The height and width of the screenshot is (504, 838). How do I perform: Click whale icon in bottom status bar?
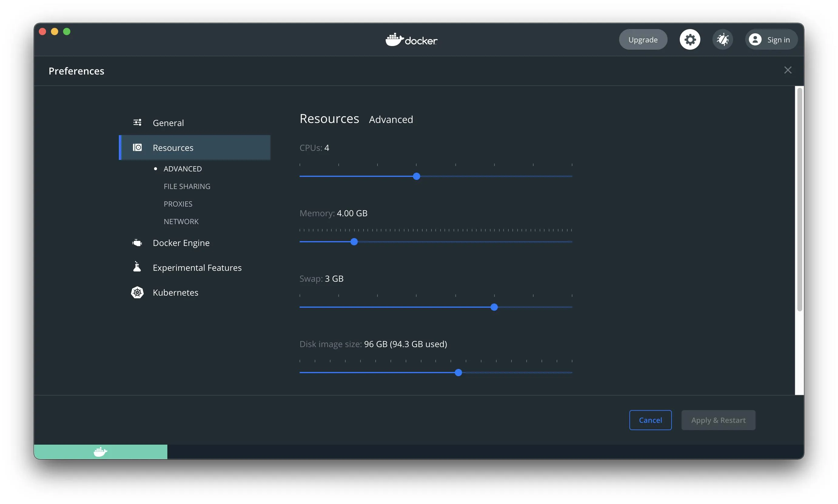click(x=100, y=452)
